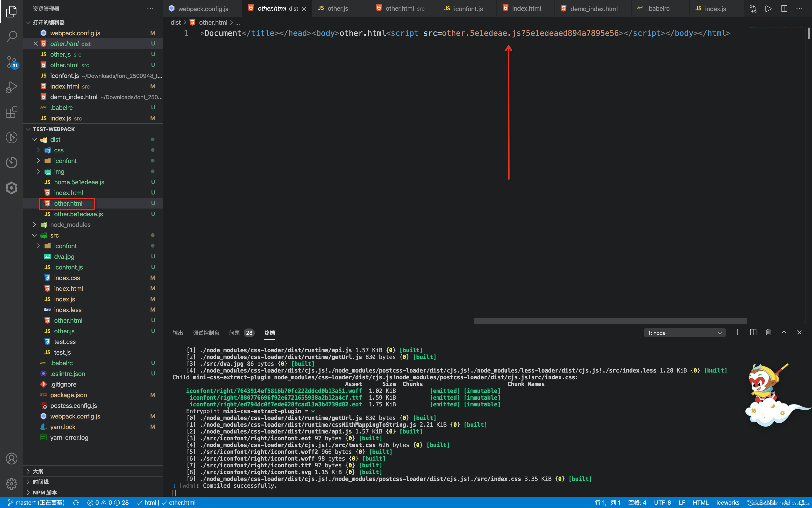The height and width of the screenshot is (508, 812).
Task: Open package.json in the file tree
Action: (x=93, y=395)
